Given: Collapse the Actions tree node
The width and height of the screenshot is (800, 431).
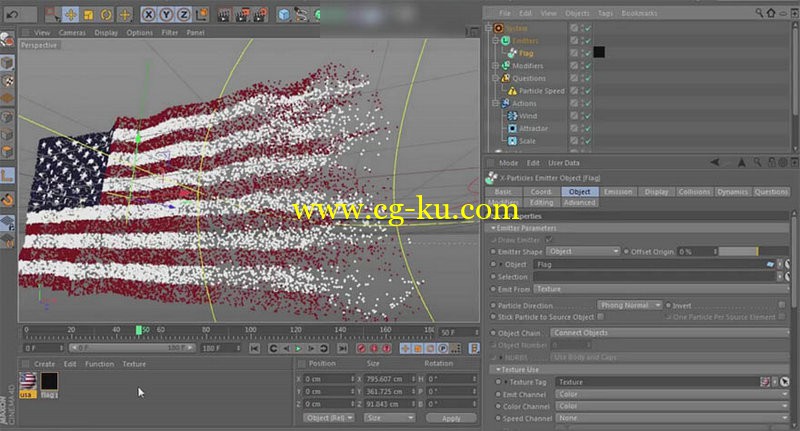Looking at the screenshot, I should 495,103.
